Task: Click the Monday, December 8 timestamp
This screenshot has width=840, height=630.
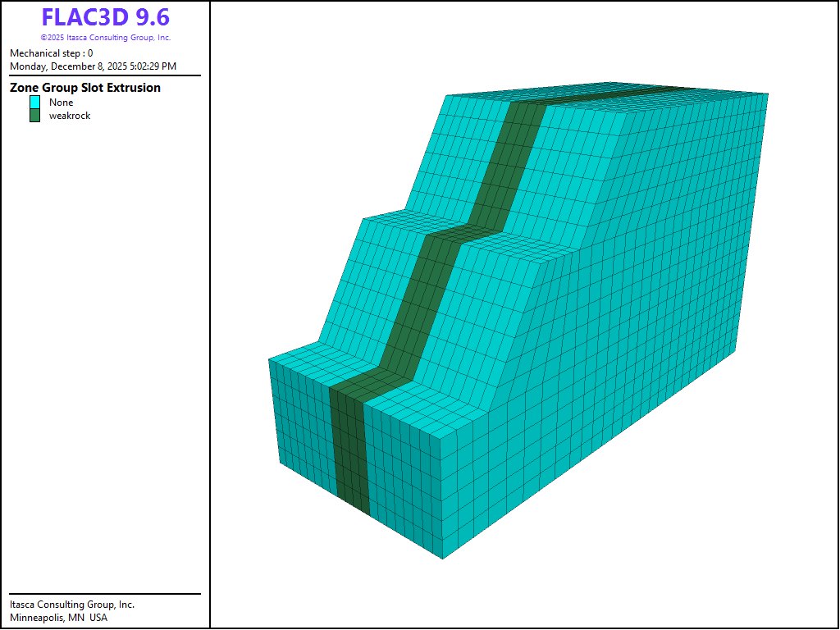Action: (93, 66)
